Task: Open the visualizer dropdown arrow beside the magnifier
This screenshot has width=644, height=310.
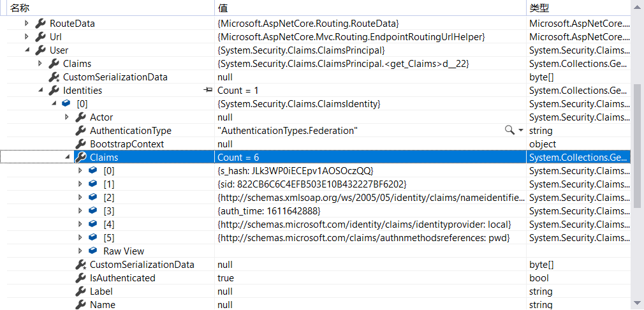Action: pyautogui.click(x=521, y=131)
